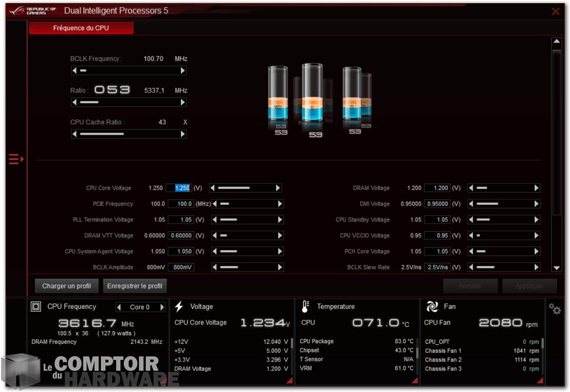Click the Voltage lightning bolt icon
The height and width of the screenshot is (392, 570).
[179, 307]
